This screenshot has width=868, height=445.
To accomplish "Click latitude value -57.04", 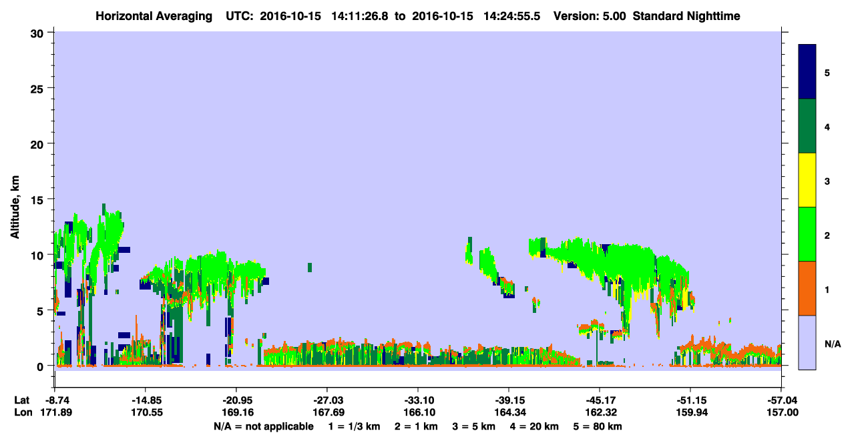I will point(781,400).
